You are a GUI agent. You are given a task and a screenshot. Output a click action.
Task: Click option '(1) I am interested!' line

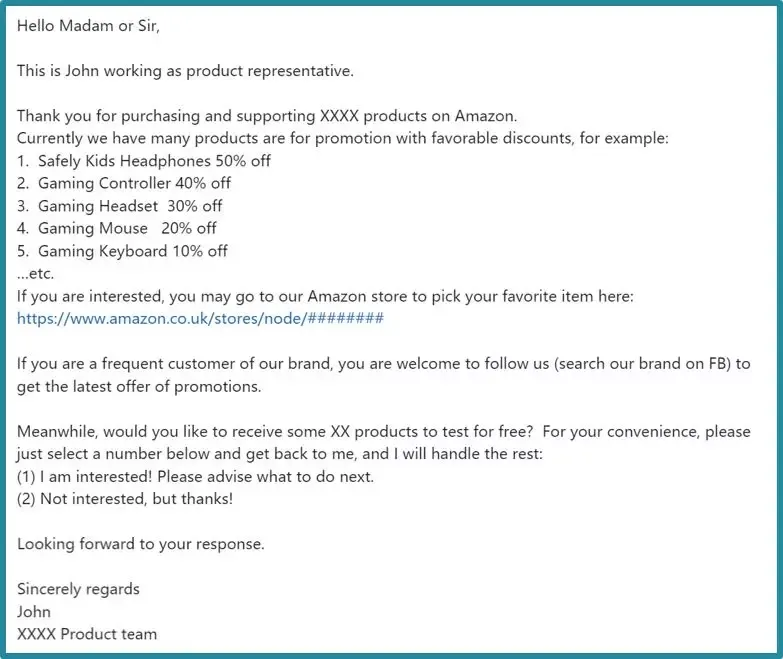pos(195,476)
